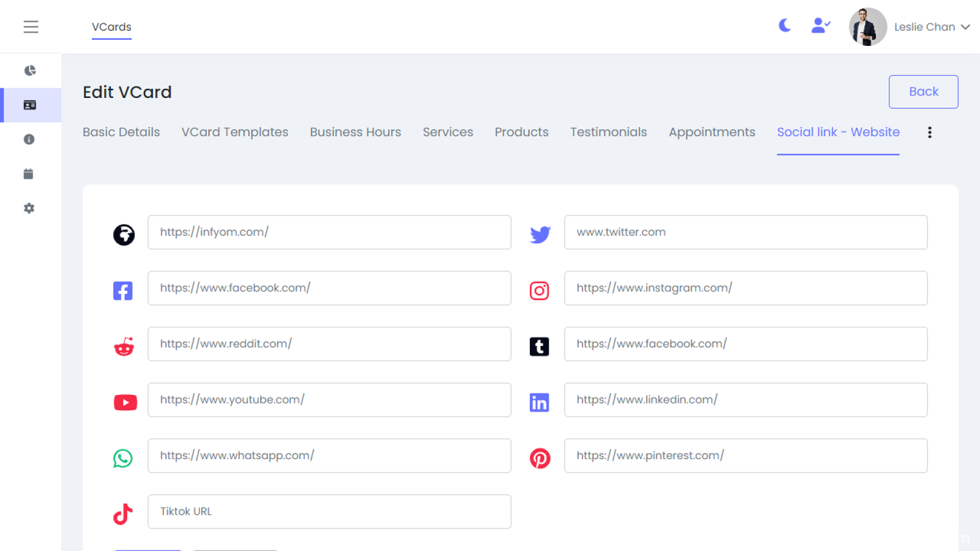Image resolution: width=980 pixels, height=551 pixels.
Task: Focus the www.twitter.com URL field
Action: point(746,232)
